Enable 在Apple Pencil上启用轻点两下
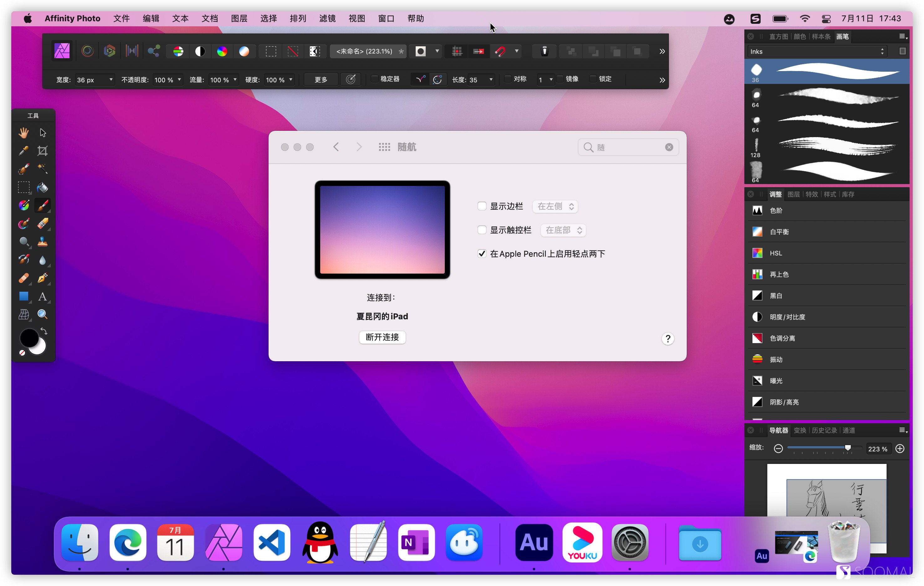 (481, 254)
